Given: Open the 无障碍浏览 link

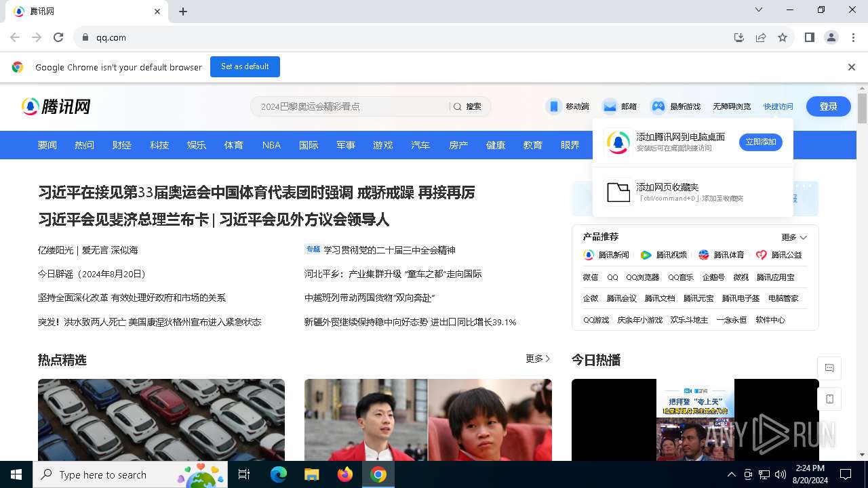Looking at the screenshot, I should point(732,106).
